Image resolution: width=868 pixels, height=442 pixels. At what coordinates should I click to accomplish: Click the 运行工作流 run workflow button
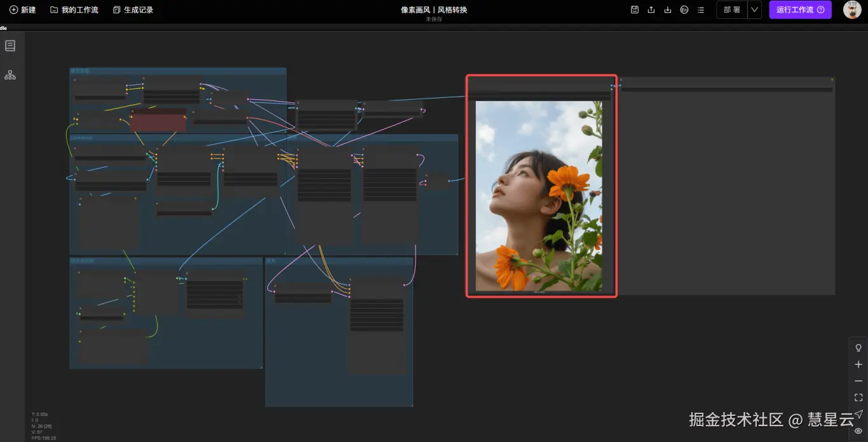pyautogui.click(x=800, y=10)
